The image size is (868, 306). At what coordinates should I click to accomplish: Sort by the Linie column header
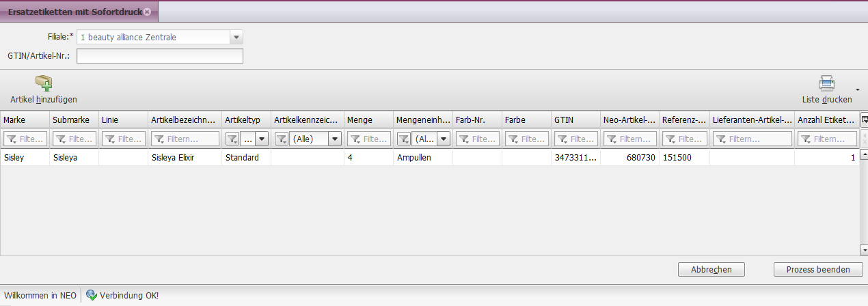(123, 120)
